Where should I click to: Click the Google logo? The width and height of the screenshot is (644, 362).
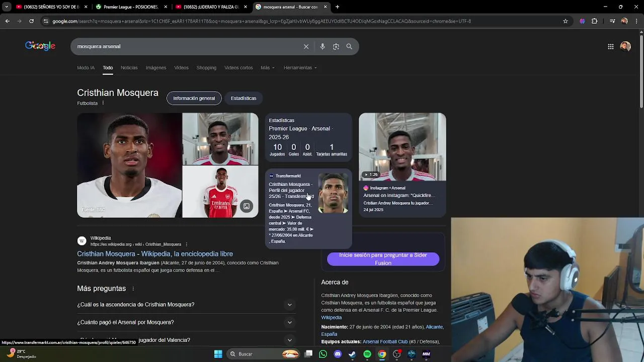(40, 46)
